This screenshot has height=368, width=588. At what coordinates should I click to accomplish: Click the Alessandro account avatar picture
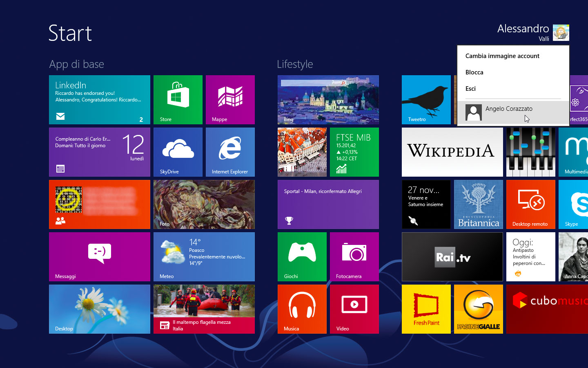click(x=561, y=33)
